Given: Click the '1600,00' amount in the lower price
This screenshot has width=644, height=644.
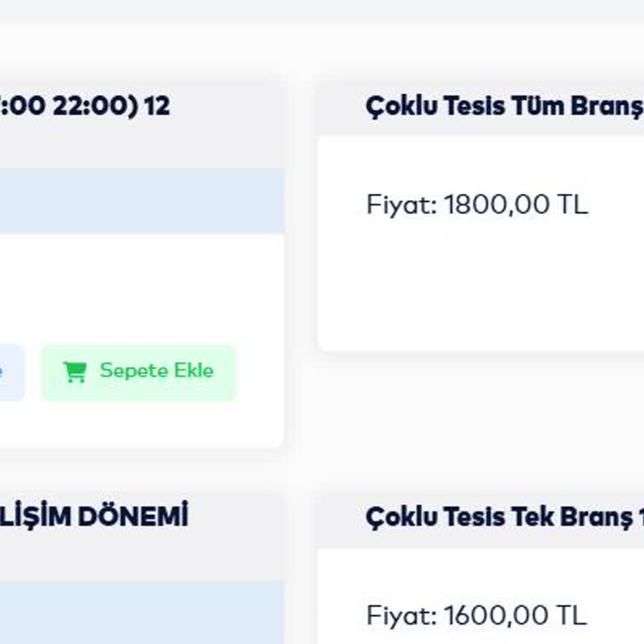Looking at the screenshot, I should coord(496,615).
